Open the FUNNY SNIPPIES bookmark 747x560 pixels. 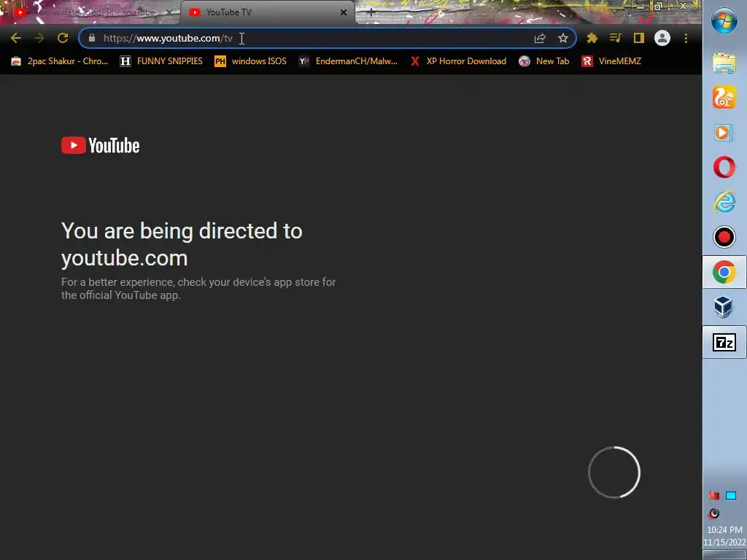[x=161, y=61]
